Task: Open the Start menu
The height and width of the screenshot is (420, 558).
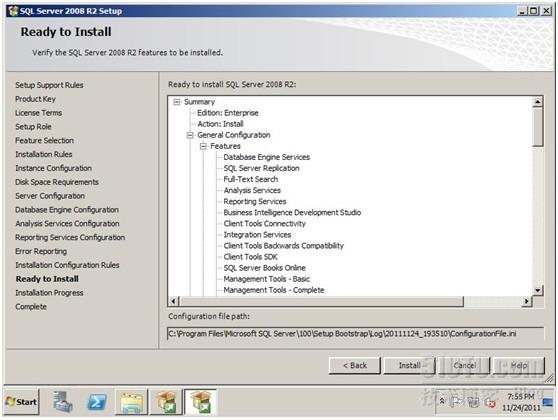Action: 21,402
